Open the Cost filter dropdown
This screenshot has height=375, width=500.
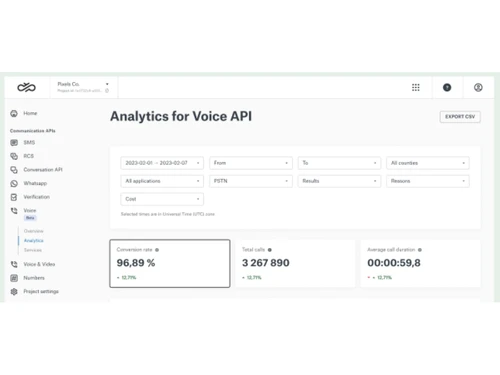[162, 199]
